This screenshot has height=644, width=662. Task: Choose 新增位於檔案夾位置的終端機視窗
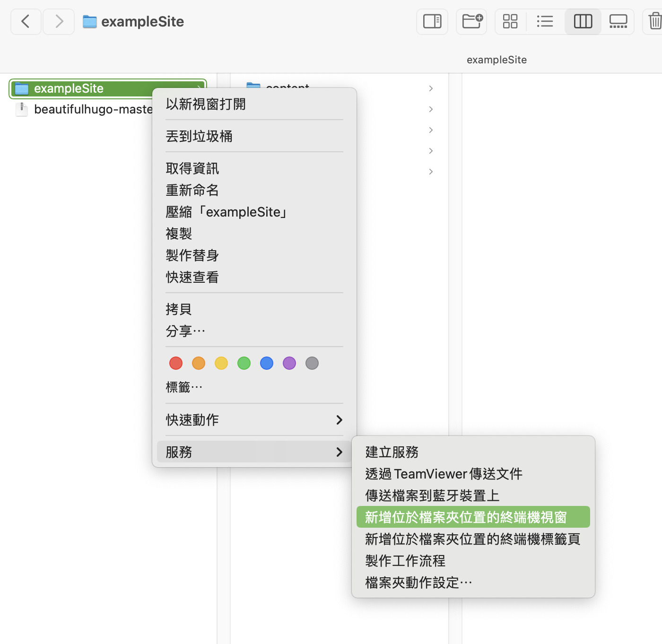point(473,517)
